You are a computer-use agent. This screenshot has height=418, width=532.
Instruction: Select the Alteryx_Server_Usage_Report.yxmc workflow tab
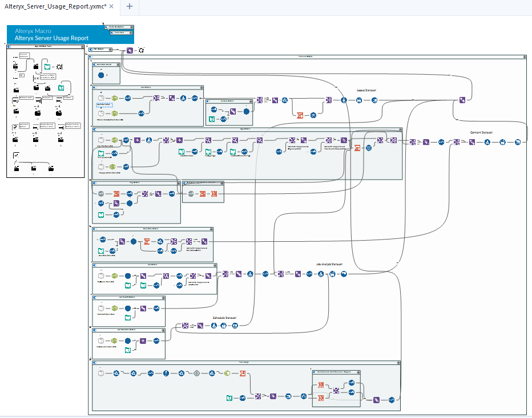[55, 6]
